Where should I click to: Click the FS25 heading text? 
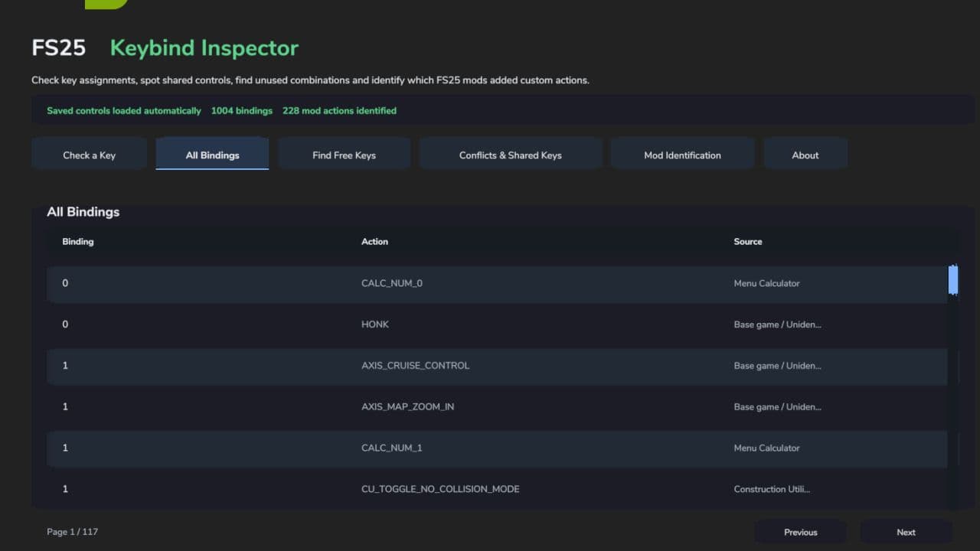(59, 48)
